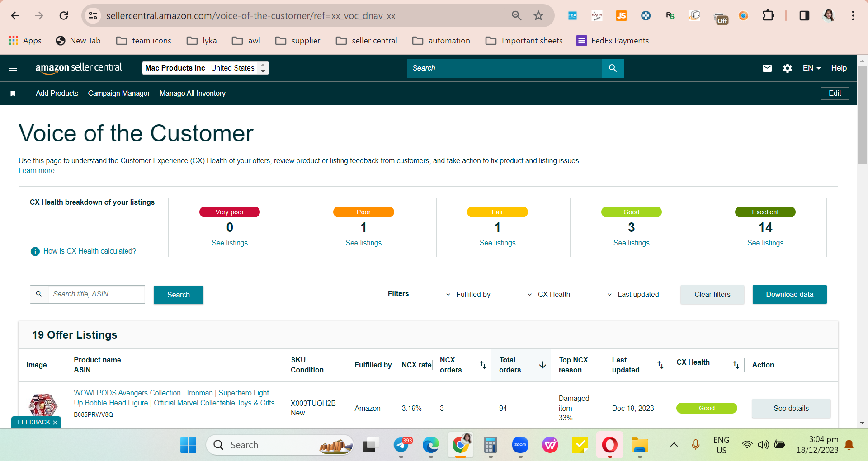The height and width of the screenshot is (461, 868).
Task: Open How is CX Health calculated link
Action: (x=90, y=251)
